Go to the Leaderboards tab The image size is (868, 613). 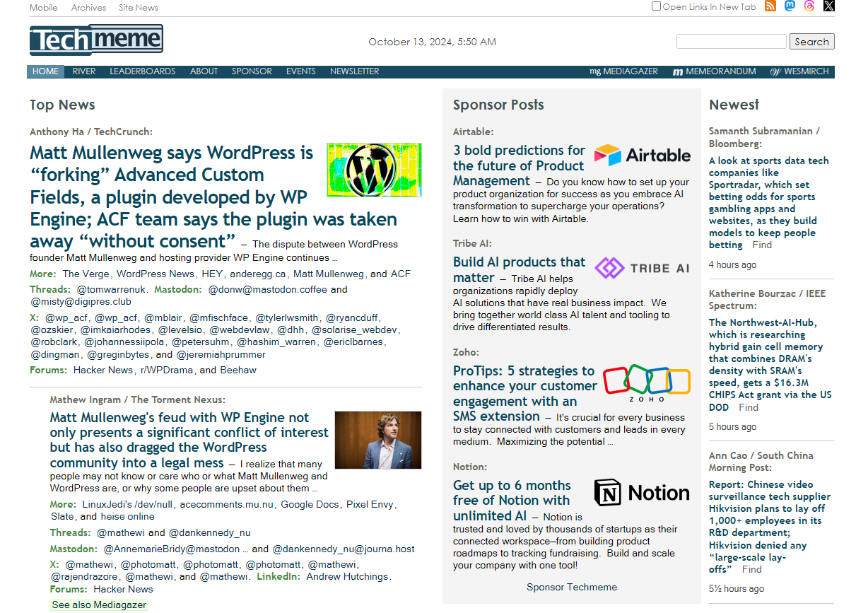[142, 71]
